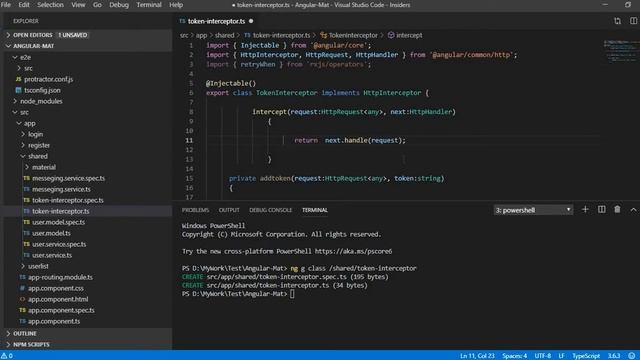Select the Terminal panel tab

[x=315, y=210]
